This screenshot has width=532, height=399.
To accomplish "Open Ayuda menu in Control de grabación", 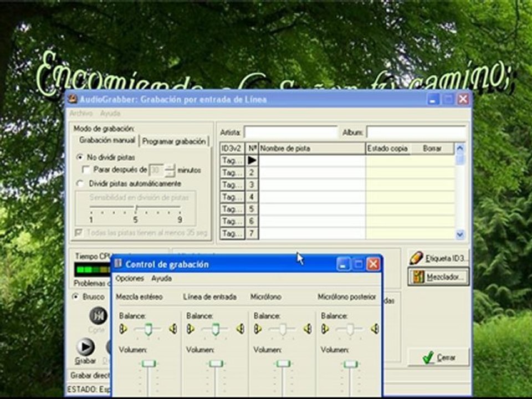I will click(161, 279).
